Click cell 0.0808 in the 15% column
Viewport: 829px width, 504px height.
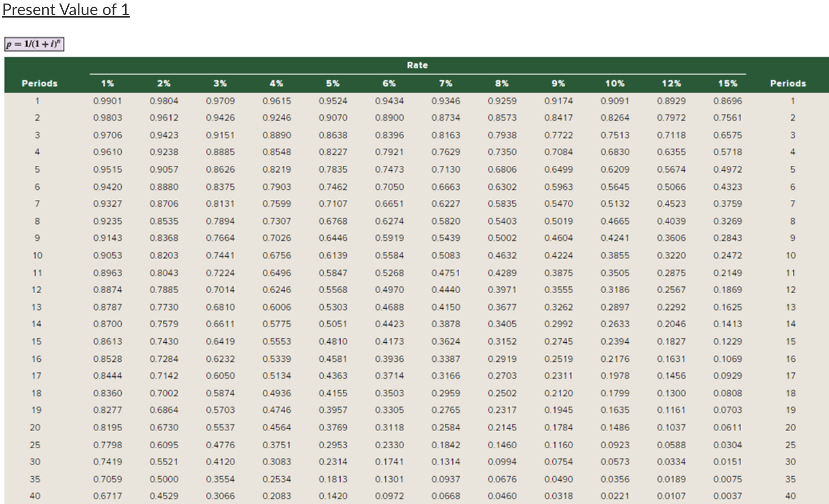point(728,393)
